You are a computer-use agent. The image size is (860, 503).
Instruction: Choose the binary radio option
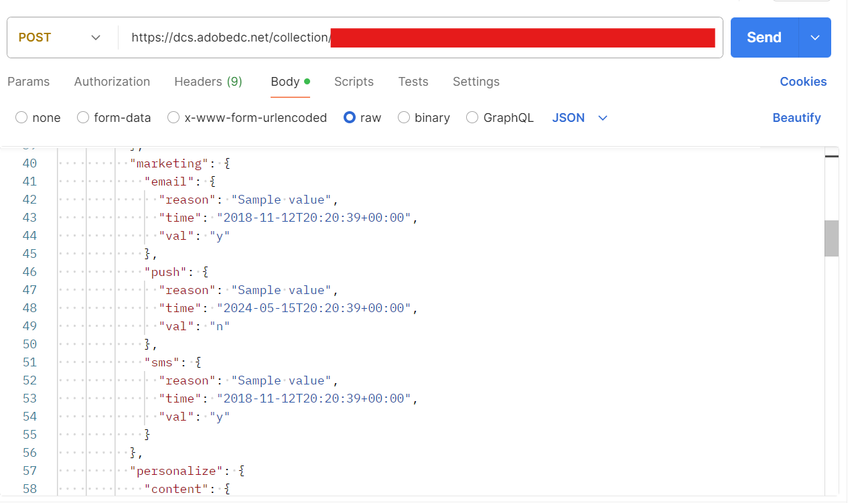tap(404, 118)
